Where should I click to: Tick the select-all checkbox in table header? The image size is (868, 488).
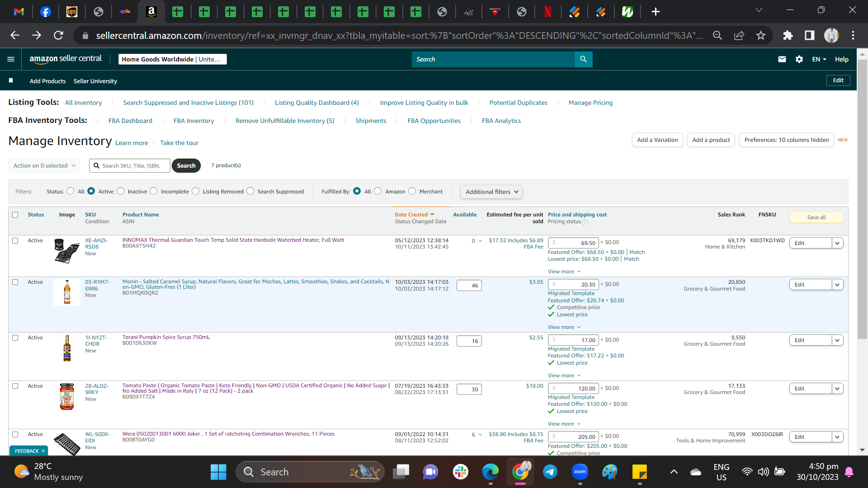tap(15, 215)
